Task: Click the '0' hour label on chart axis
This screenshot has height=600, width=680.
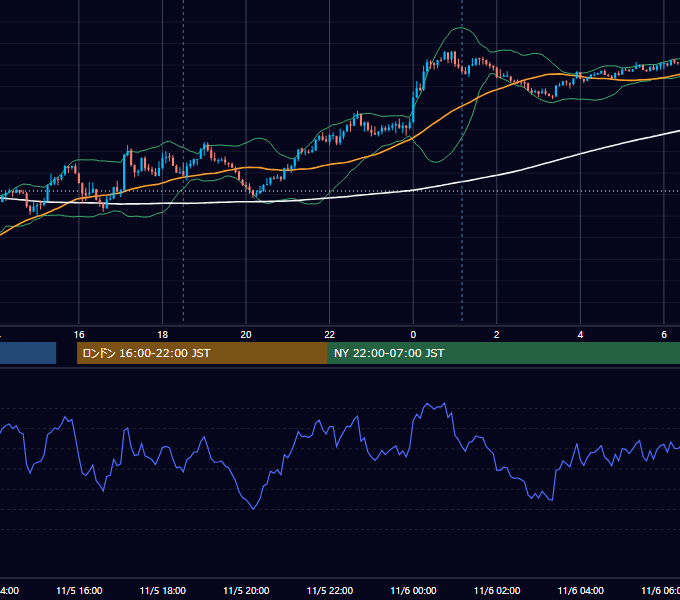Action: [x=413, y=335]
